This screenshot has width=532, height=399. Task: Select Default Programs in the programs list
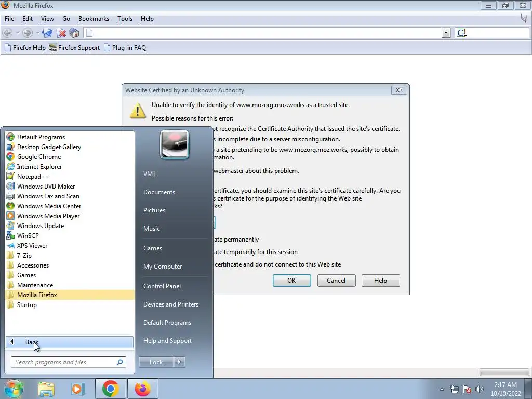click(x=70, y=137)
